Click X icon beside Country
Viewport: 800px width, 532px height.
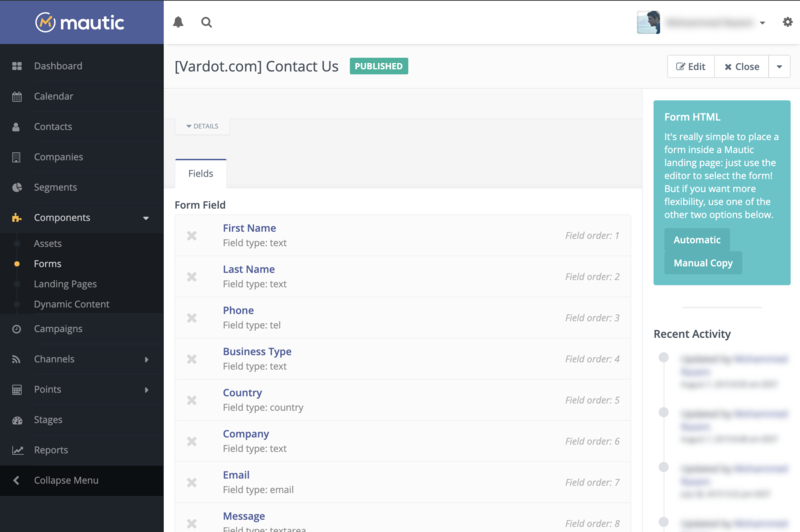click(x=192, y=400)
